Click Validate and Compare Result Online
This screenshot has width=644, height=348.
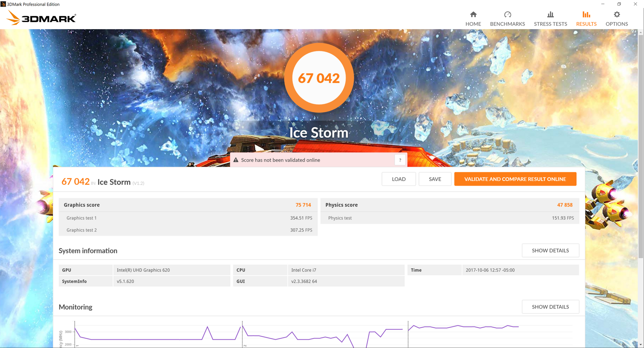tap(515, 179)
